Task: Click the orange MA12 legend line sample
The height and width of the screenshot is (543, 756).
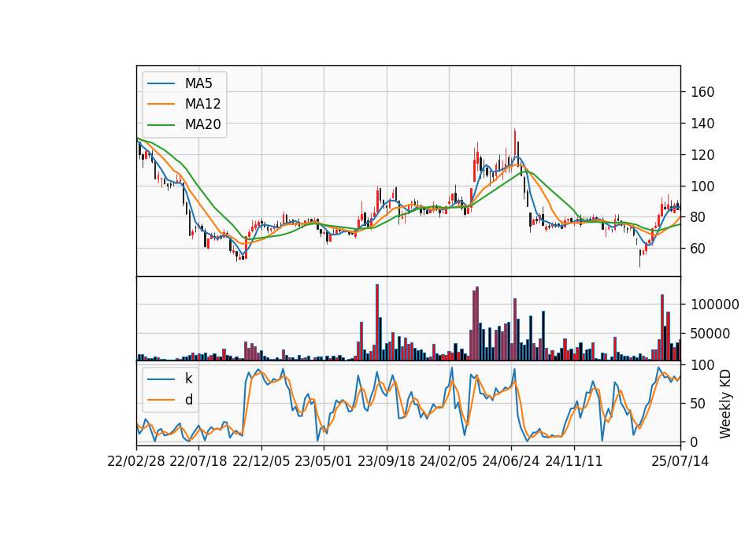Action: point(161,104)
